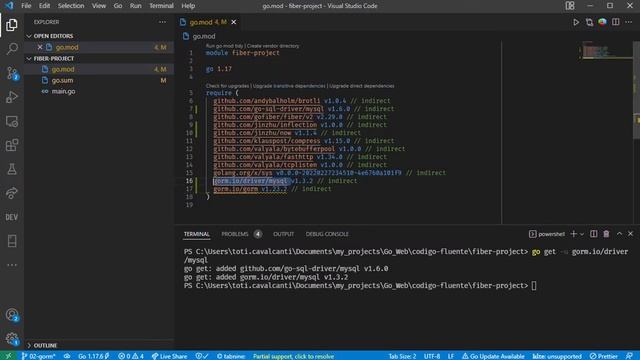Image resolution: width=640 pixels, height=360 pixels.
Task: Open the Edit menu
Action: pos(44,6)
